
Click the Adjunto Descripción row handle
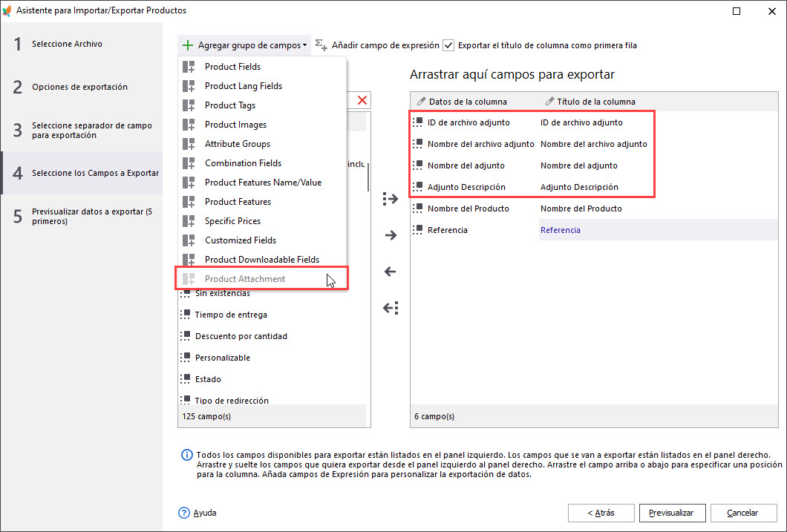click(417, 186)
